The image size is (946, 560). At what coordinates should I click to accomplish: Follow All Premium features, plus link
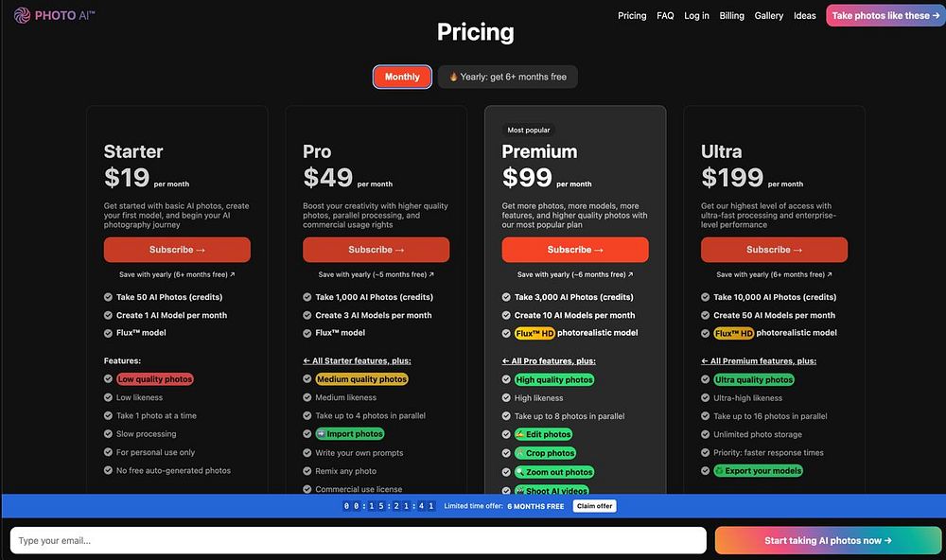(759, 360)
